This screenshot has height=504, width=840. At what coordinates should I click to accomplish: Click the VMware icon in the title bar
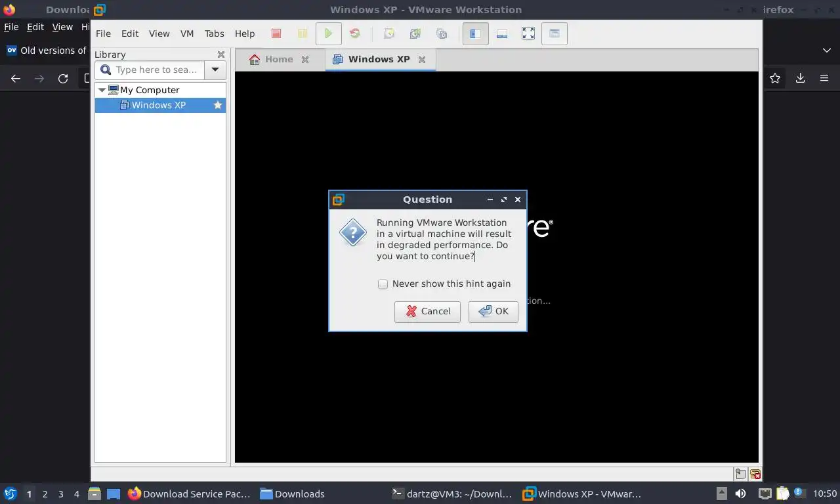click(x=99, y=10)
